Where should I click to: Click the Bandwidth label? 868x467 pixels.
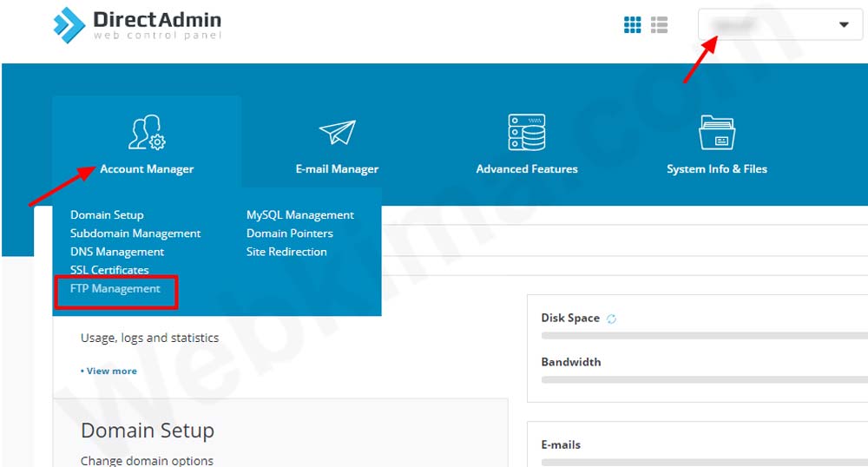pyautogui.click(x=571, y=362)
